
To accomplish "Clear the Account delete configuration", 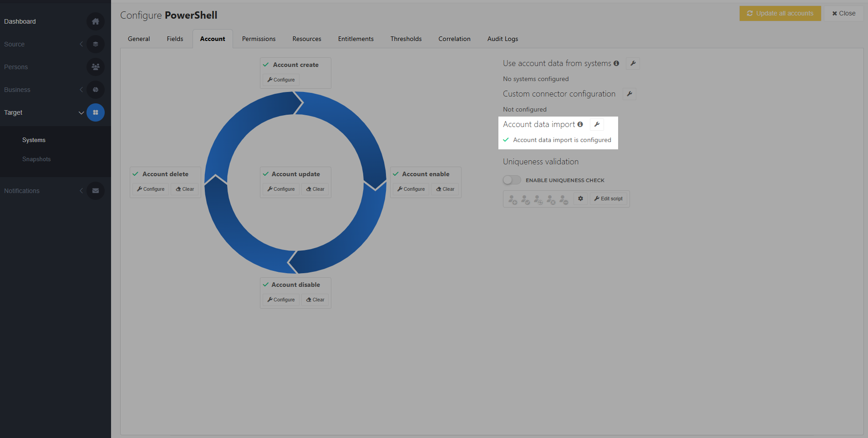I will tap(185, 189).
